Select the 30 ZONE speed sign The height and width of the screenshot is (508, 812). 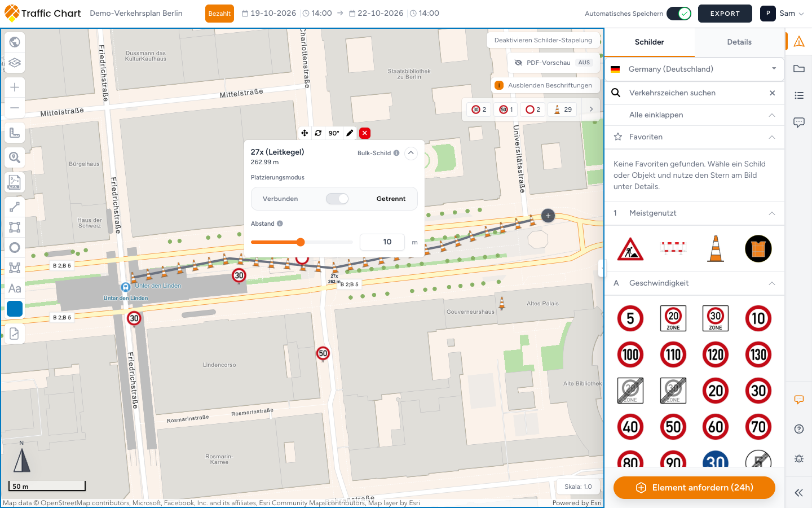(x=716, y=318)
